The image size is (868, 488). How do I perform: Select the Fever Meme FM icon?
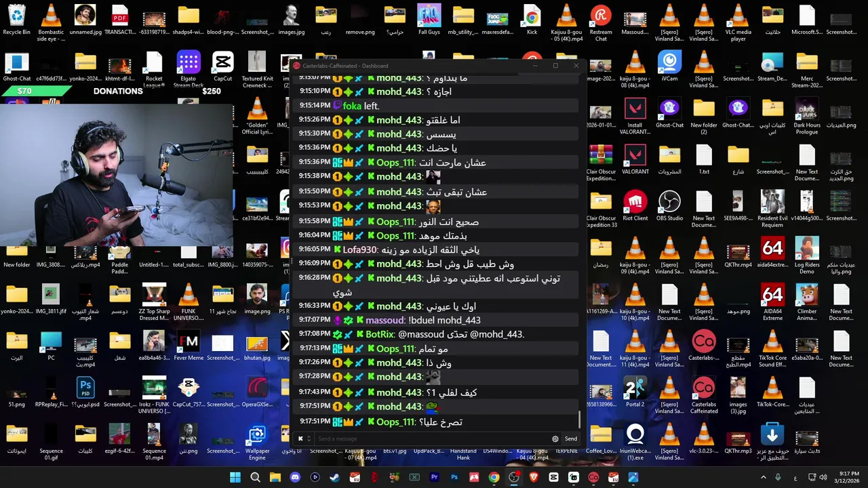(189, 346)
